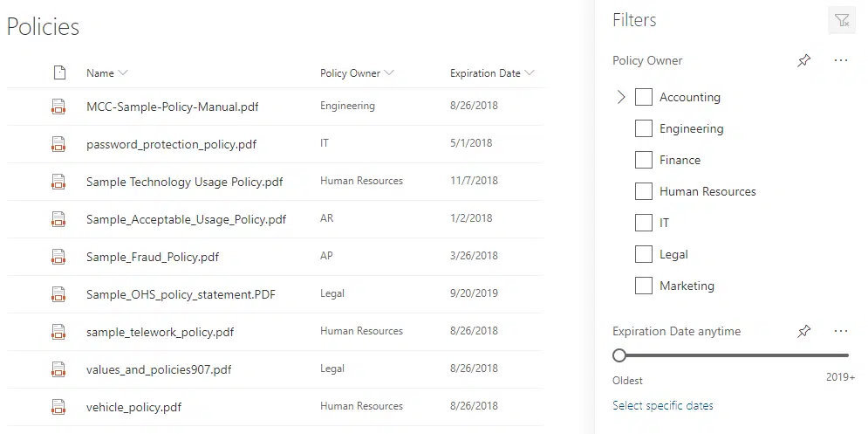Click the clear filters funnel icon

coord(842,20)
